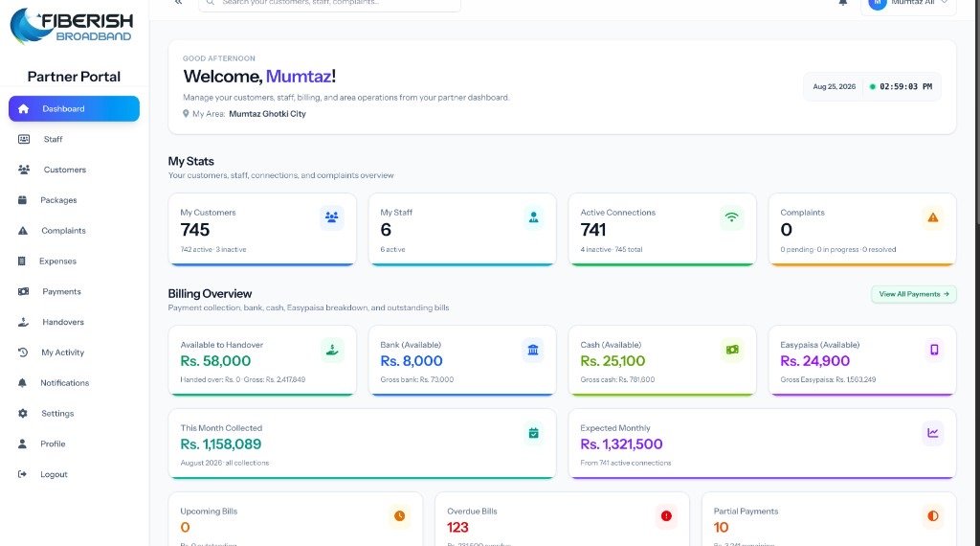Click the Staff ID card icon
Screen dimensions: 980x546
coord(24,139)
